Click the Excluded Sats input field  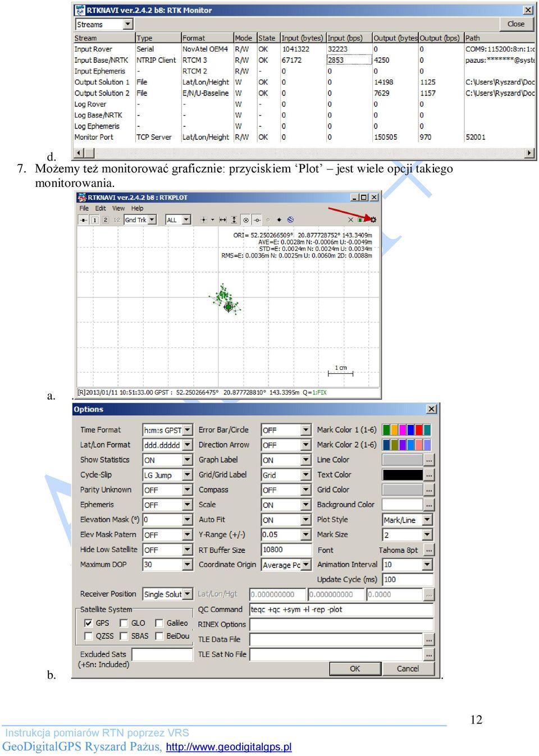tap(162, 654)
